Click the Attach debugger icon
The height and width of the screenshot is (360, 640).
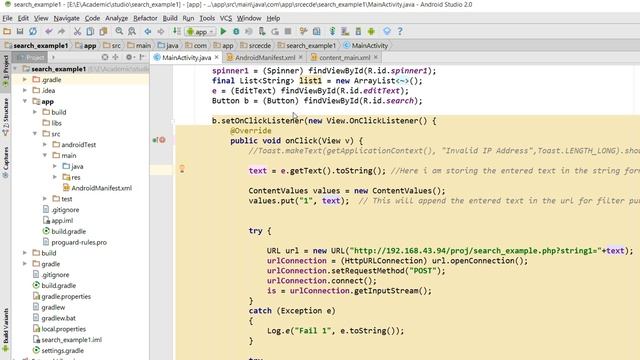coord(262,31)
